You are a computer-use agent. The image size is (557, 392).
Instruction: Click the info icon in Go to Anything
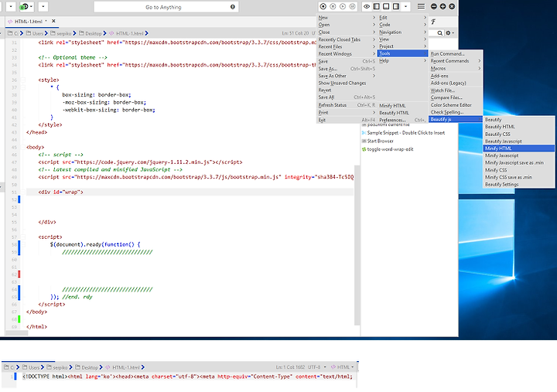(x=233, y=7)
